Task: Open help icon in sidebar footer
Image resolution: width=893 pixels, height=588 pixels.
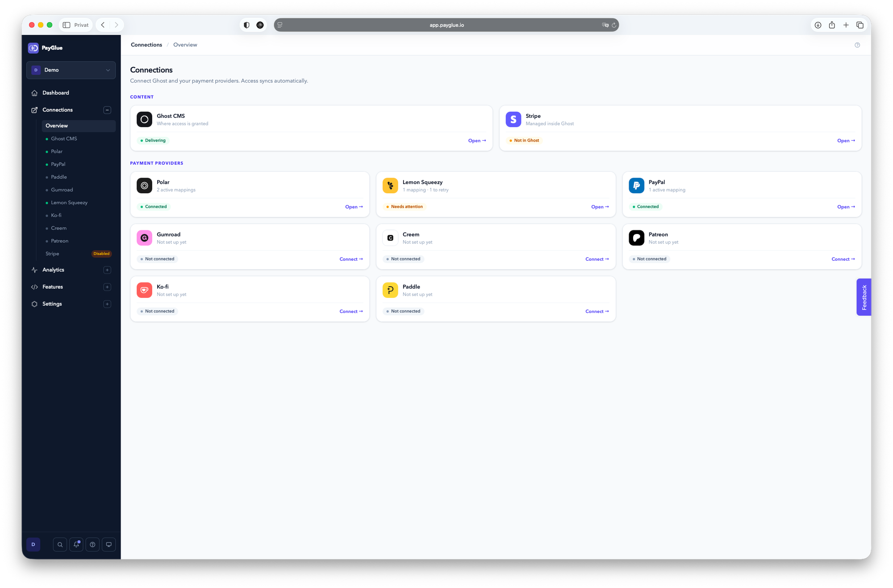Action: coord(92,545)
